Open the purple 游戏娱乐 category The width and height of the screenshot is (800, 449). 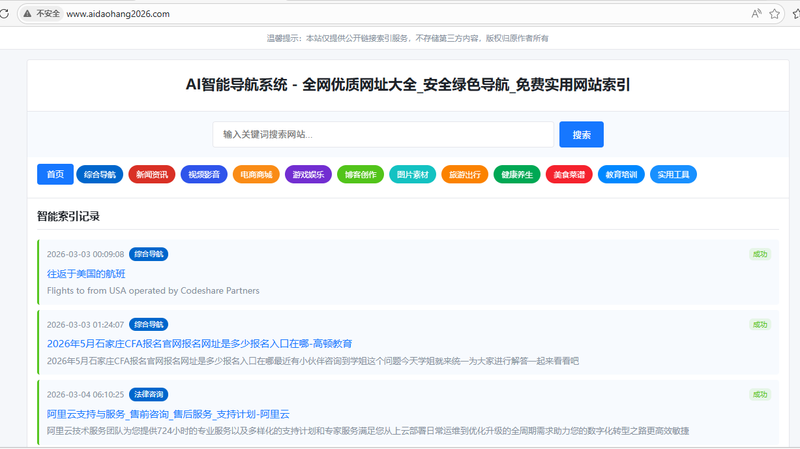(x=308, y=174)
